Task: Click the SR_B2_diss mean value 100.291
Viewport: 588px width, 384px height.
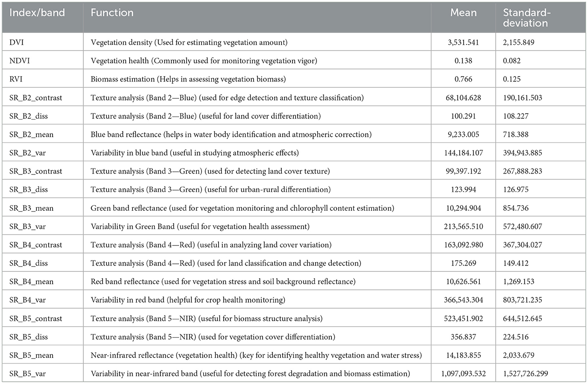Action: [x=463, y=116]
